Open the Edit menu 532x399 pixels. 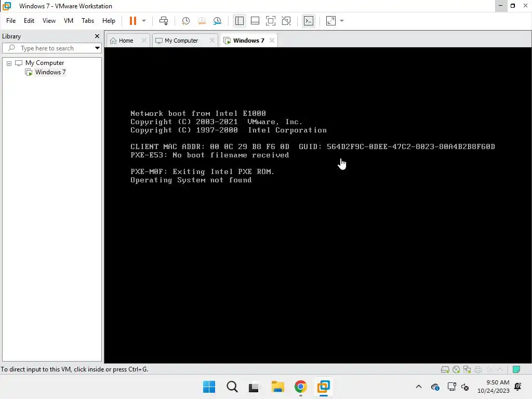coord(29,21)
